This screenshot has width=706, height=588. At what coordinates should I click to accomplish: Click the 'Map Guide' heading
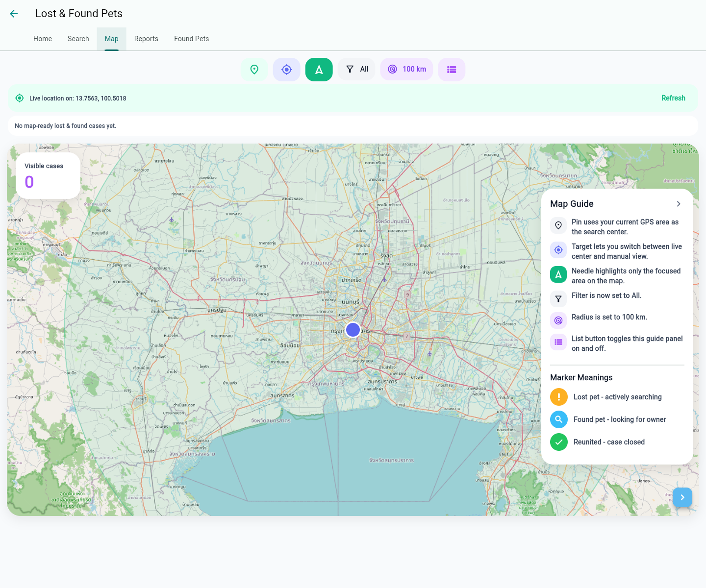572,204
